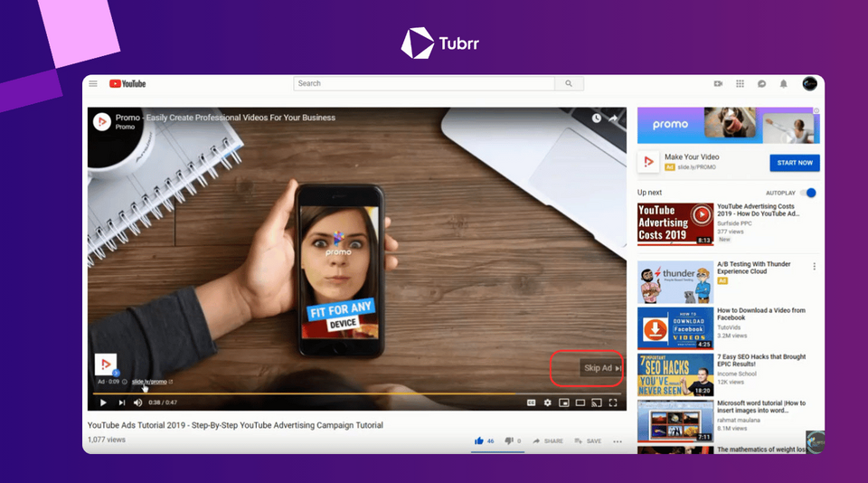Click the Promo ad title in player header
868x483 pixels.
tap(225, 118)
